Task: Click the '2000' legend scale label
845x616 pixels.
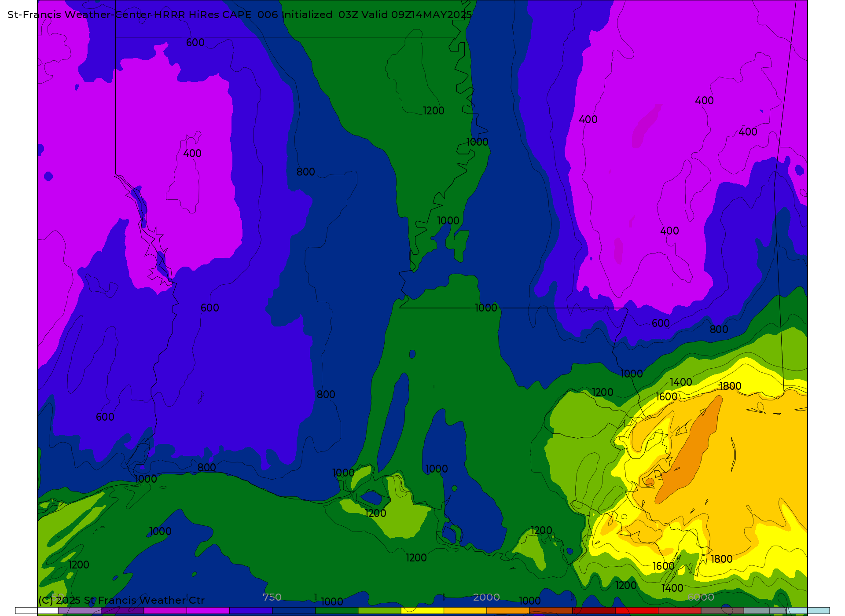Action: point(486,597)
